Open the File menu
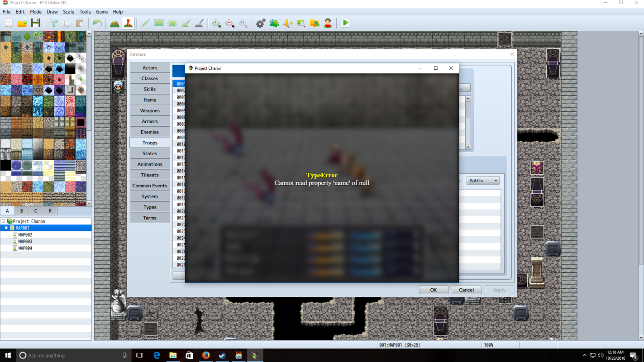The height and width of the screenshot is (362, 644). point(6,12)
